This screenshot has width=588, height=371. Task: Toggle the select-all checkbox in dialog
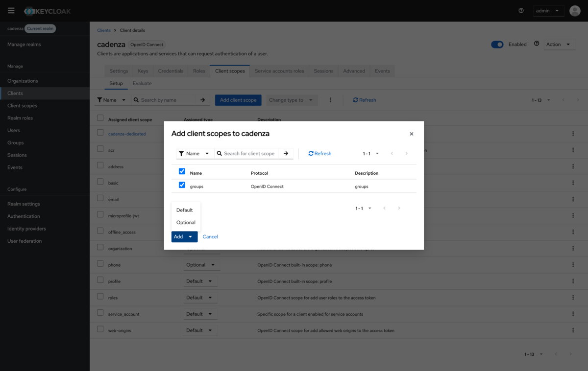182,172
